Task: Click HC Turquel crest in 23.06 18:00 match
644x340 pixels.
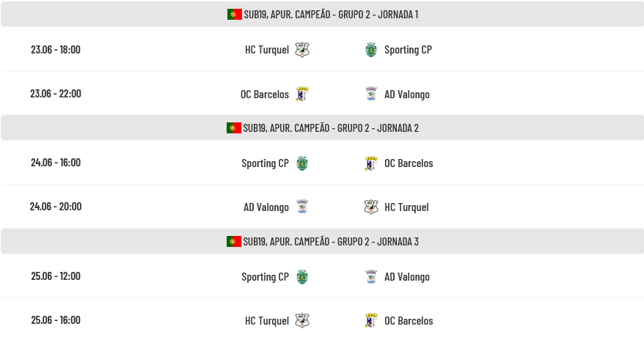Action: tap(302, 50)
